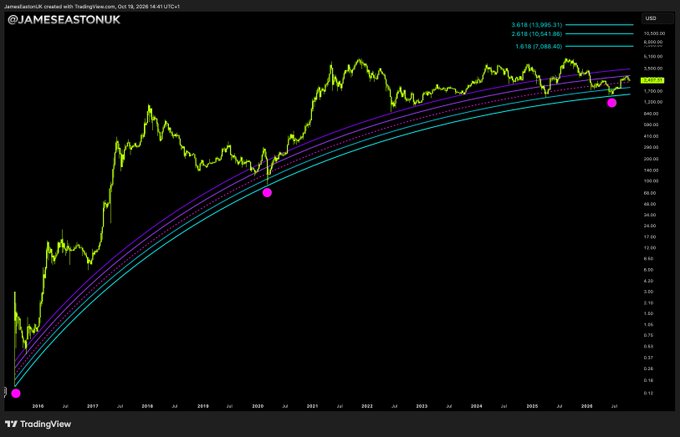Click the 2017 time axis label

tap(92, 406)
